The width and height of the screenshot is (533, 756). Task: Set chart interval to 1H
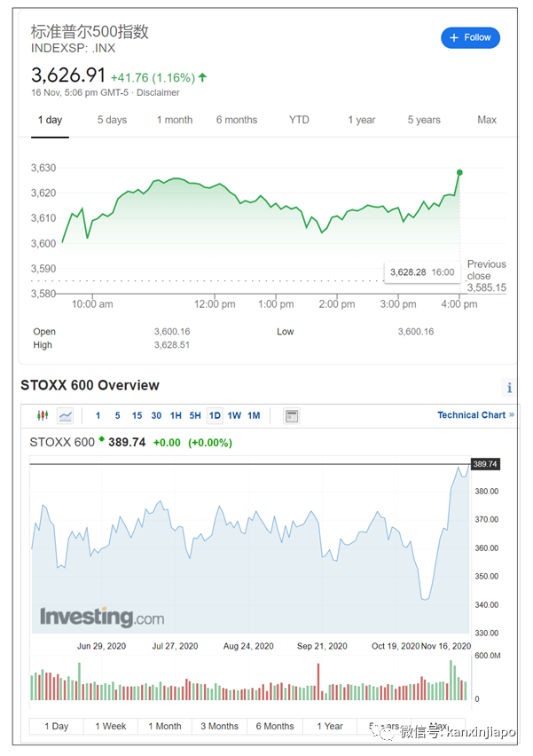click(x=176, y=415)
